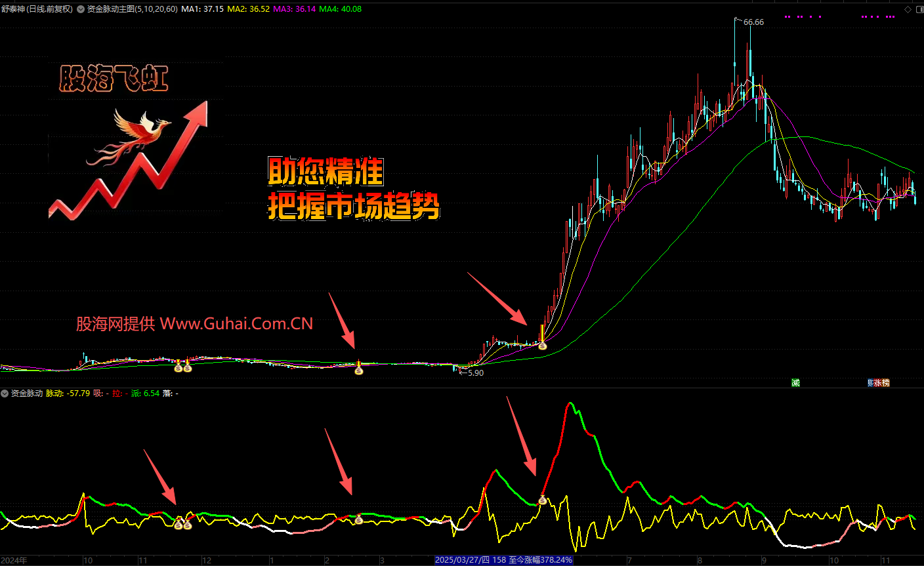Open the Www.Guhai.Com.CN link text
Screen dimensions: 924x566
pos(236,323)
